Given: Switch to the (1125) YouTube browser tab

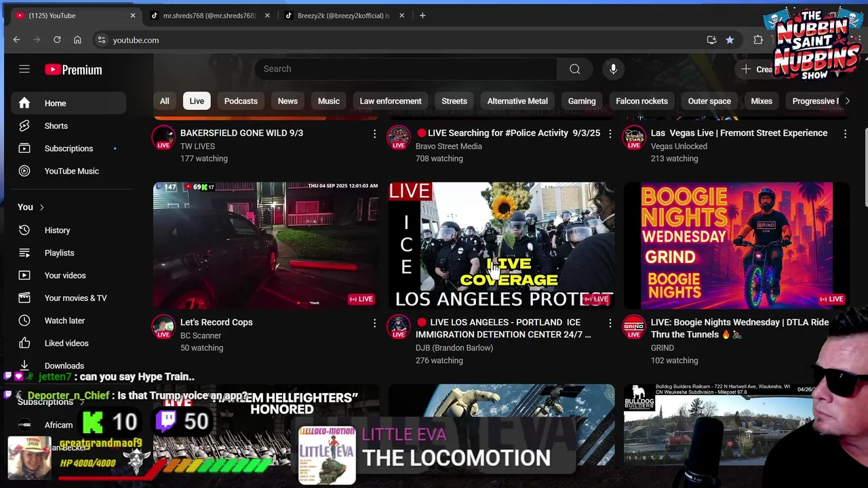Looking at the screenshot, I should 75,16.
